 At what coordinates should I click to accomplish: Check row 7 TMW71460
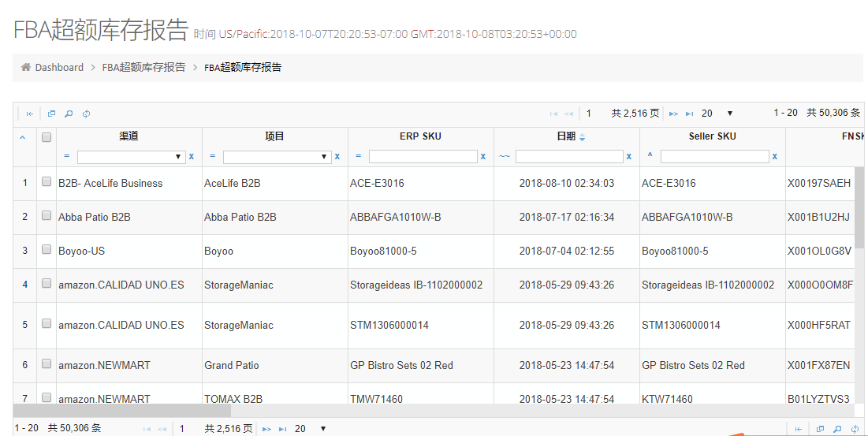47,397
